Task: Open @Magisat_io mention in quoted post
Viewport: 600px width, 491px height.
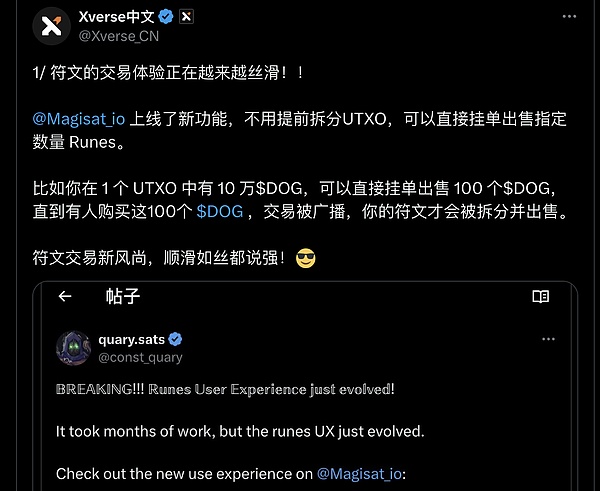Action: pos(359,474)
